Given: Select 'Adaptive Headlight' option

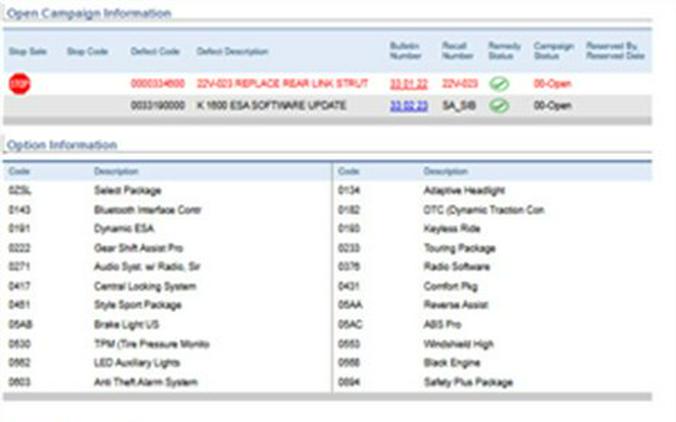Looking at the screenshot, I should point(464,191).
